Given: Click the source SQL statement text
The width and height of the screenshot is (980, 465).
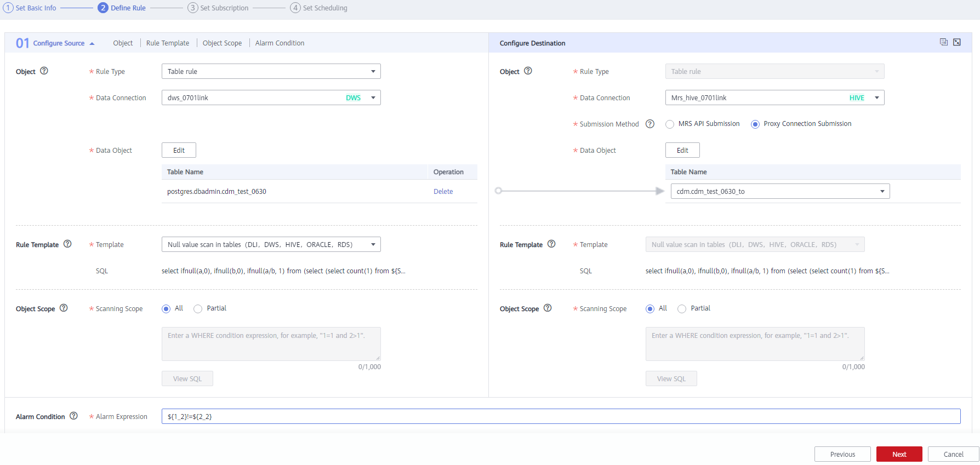Looking at the screenshot, I should (283, 271).
